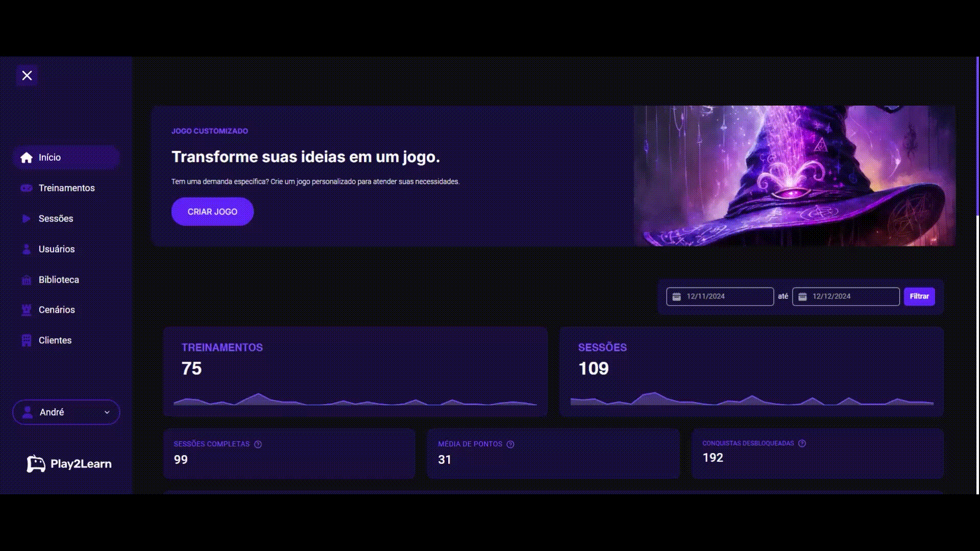Click the vertical page scrollbar
Screen dimensions: 980x551
pyautogui.click(x=977, y=275)
